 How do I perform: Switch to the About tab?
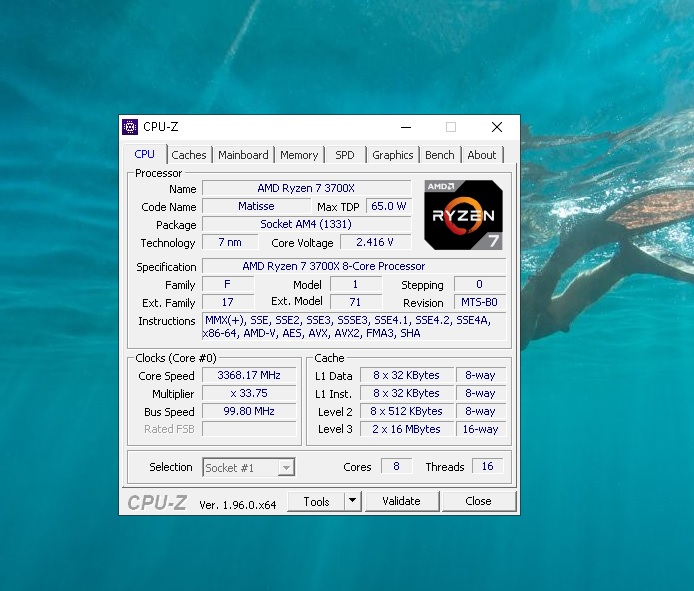[x=481, y=155]
